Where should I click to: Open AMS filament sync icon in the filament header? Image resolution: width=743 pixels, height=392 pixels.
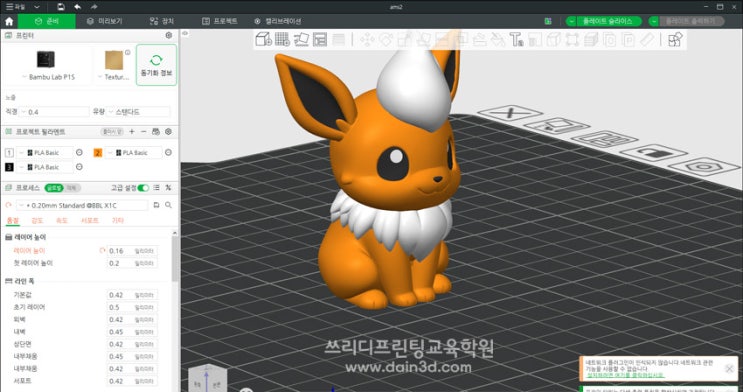pos(156,132)
